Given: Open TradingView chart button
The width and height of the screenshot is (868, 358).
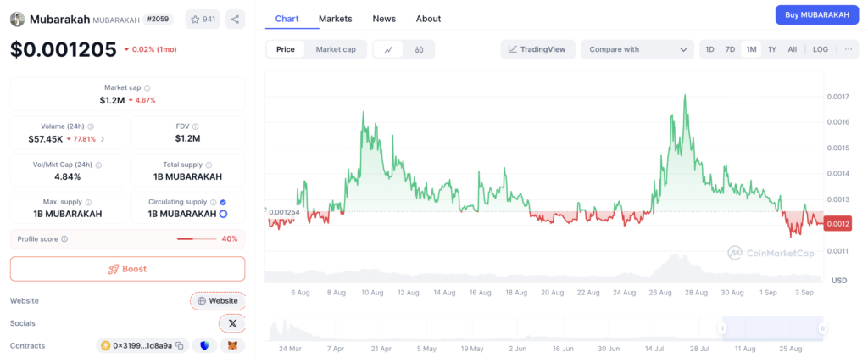Looking at the screenshot, I should (537, 49).
